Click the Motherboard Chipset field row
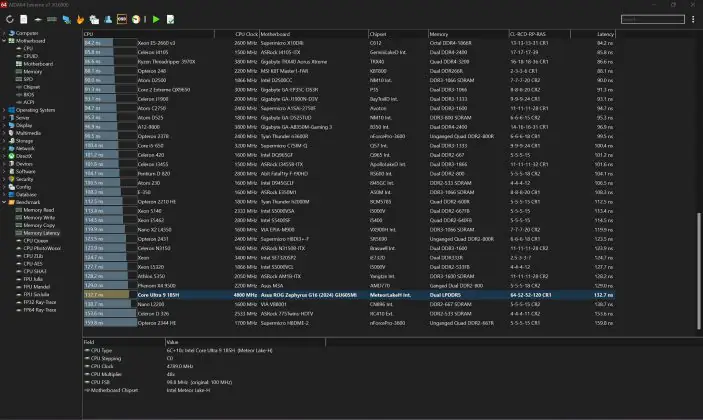Viewport: 703px width, 420px height. (204, 390)
